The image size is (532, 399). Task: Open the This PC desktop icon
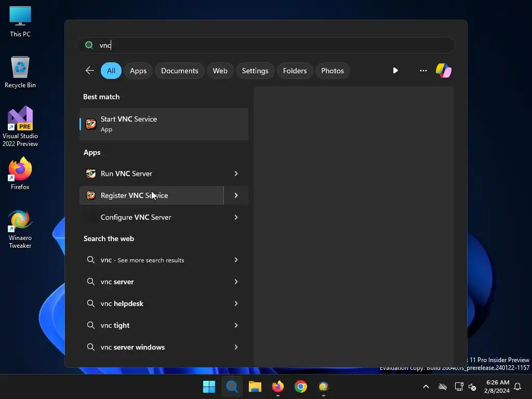(x=20, y=22)
